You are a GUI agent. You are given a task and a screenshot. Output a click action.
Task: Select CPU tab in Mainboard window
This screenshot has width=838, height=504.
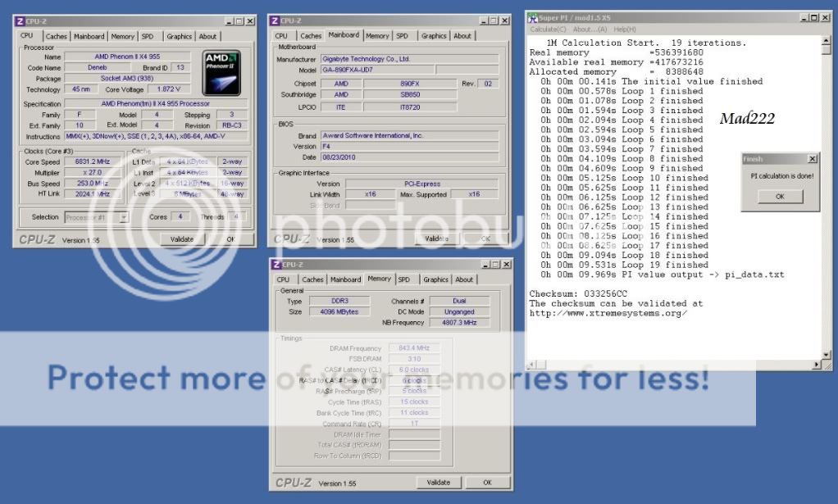click(x=281, y=36)
